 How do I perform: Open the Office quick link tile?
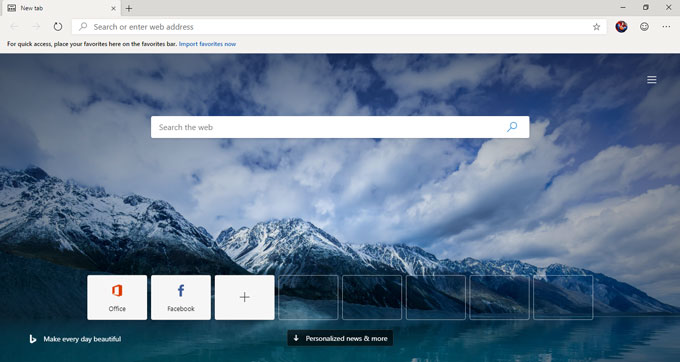[x=117, y=297]
